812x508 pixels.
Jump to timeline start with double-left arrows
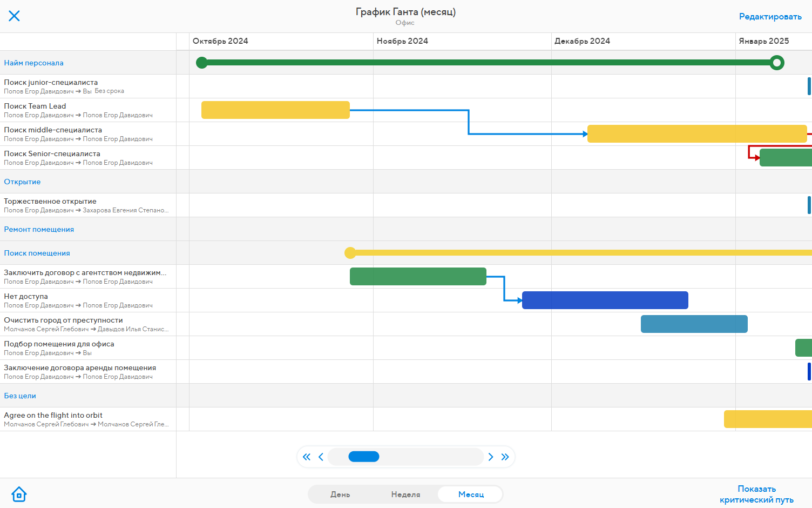(307, 457)
